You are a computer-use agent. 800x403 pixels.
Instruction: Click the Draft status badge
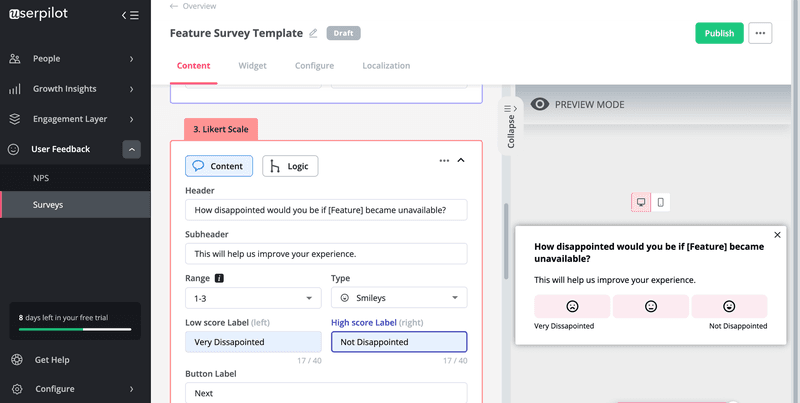343,33
